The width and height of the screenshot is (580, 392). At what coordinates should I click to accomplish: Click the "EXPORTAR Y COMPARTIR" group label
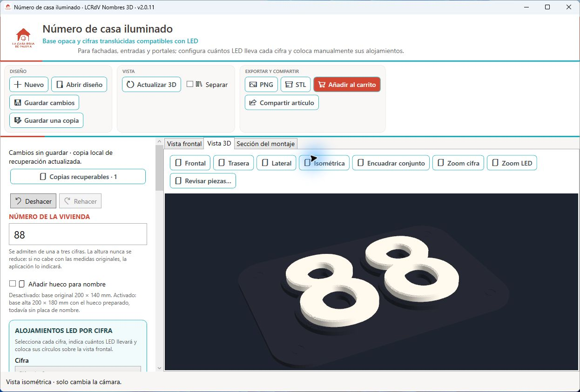(x=272, y=72)
